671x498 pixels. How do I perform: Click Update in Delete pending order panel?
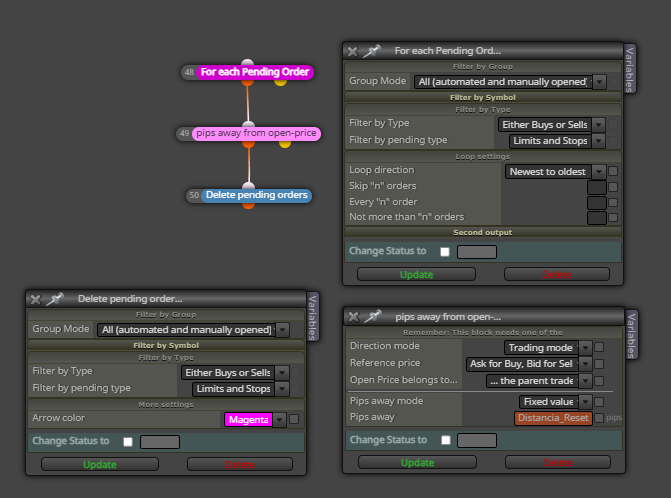pos(100,464)
